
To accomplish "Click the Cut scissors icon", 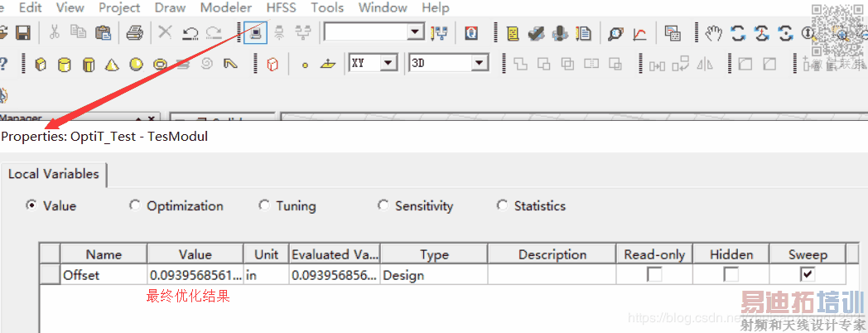I will [x=55, y=33].
